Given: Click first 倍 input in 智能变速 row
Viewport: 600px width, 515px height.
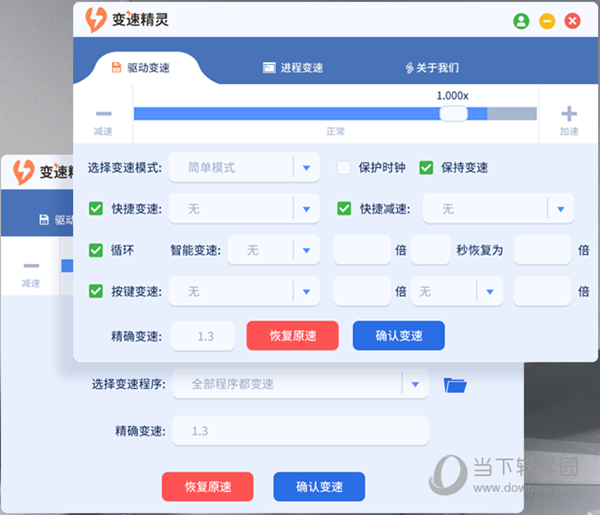Looking at the screenshot, I should (x=362, y=250).
